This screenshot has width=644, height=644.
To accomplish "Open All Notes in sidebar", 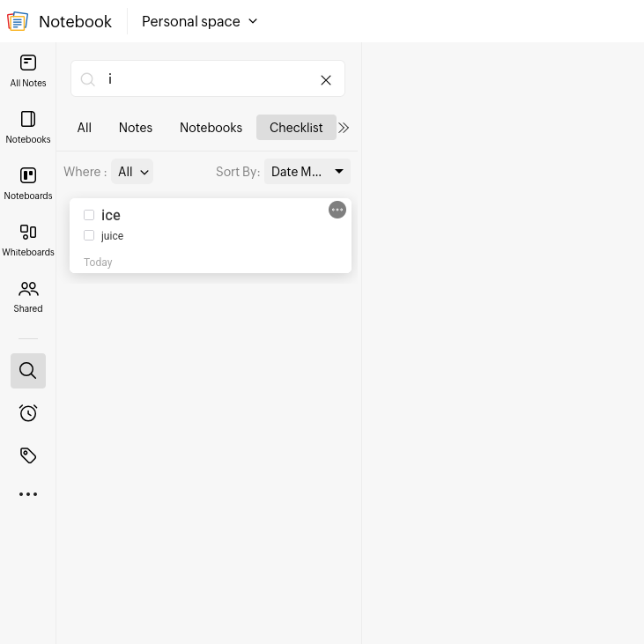I will tap(28, 70).
